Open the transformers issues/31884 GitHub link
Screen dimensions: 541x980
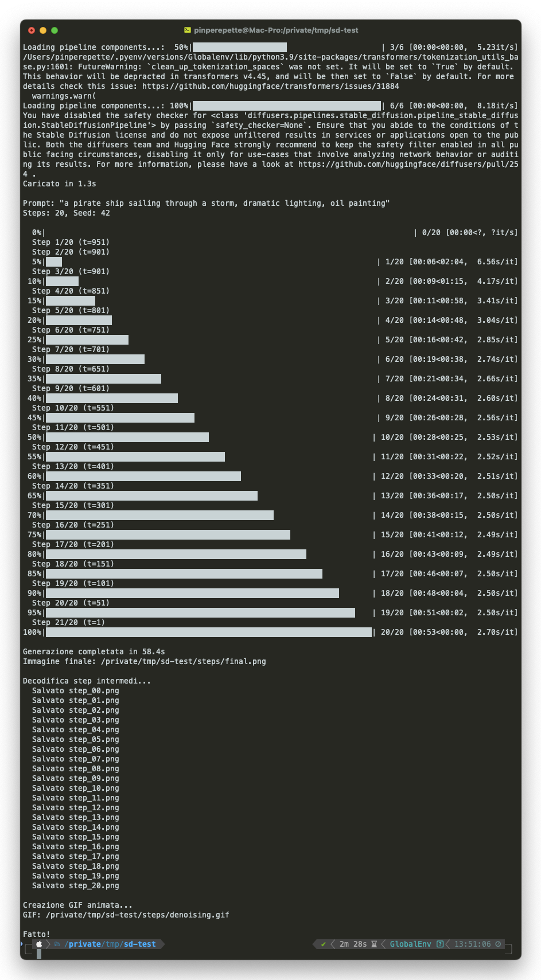271,86
